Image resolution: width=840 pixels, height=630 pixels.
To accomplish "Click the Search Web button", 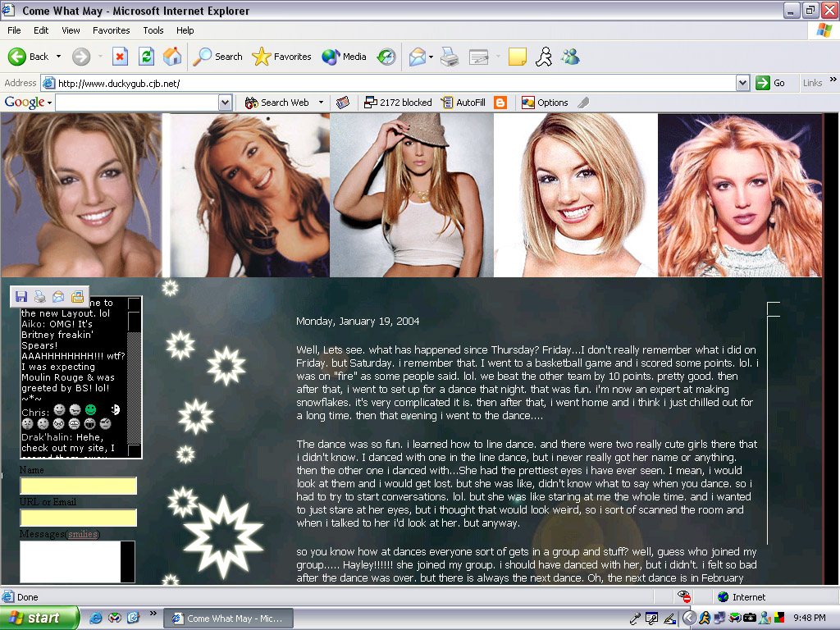I will 276,103.
